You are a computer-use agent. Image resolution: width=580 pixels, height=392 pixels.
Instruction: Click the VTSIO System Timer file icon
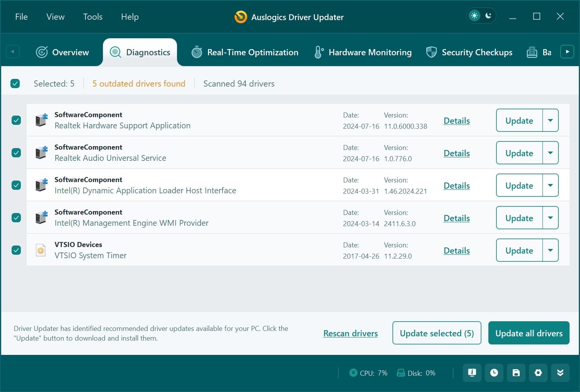[x=41, y=250]
